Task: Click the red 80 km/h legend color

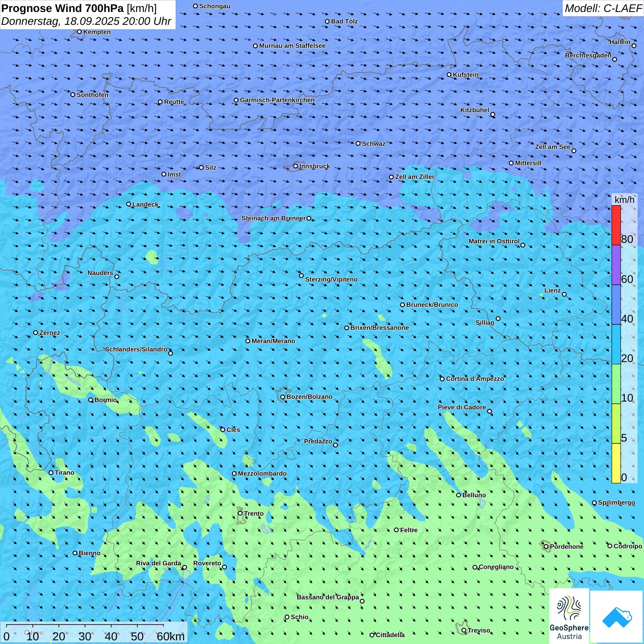Action: [x=616, y=225]
